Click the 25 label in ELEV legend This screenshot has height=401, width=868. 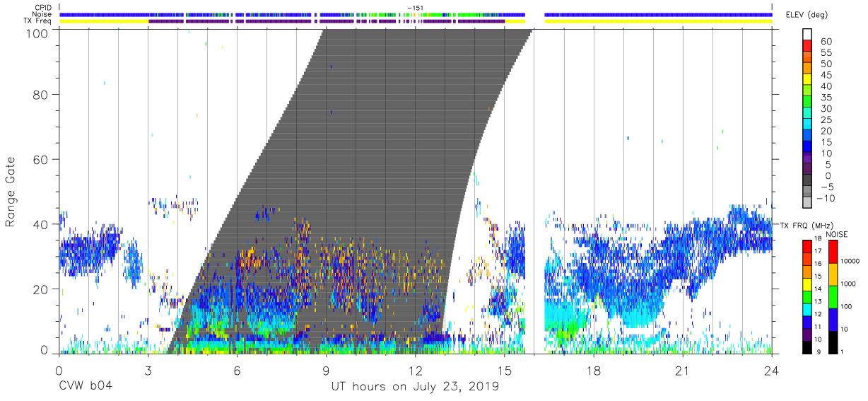pyautogui.click(x=825, y=120)
